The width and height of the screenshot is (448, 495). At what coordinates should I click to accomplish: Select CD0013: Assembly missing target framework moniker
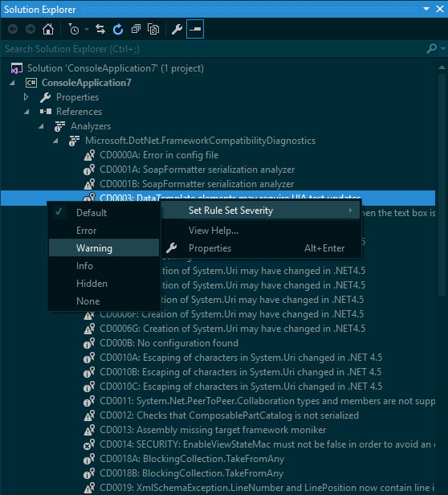click(213, 430)
